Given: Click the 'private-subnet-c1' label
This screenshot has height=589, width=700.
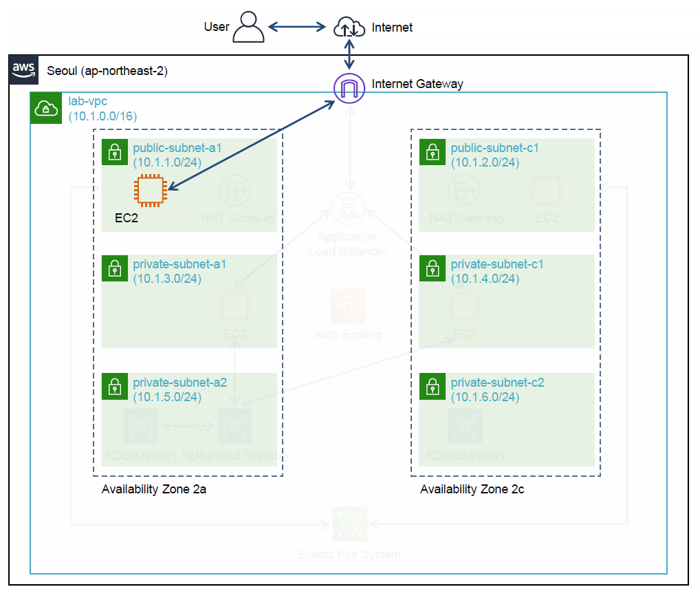Looking at the screenshot, I should point(497,264).
